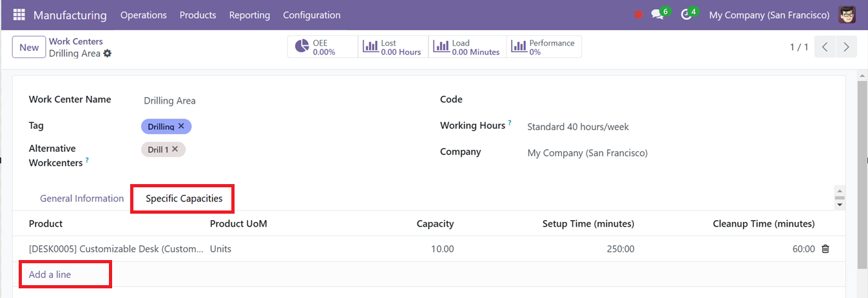
Task: Open the Performance stat button
Action: (x=544, y=47)
